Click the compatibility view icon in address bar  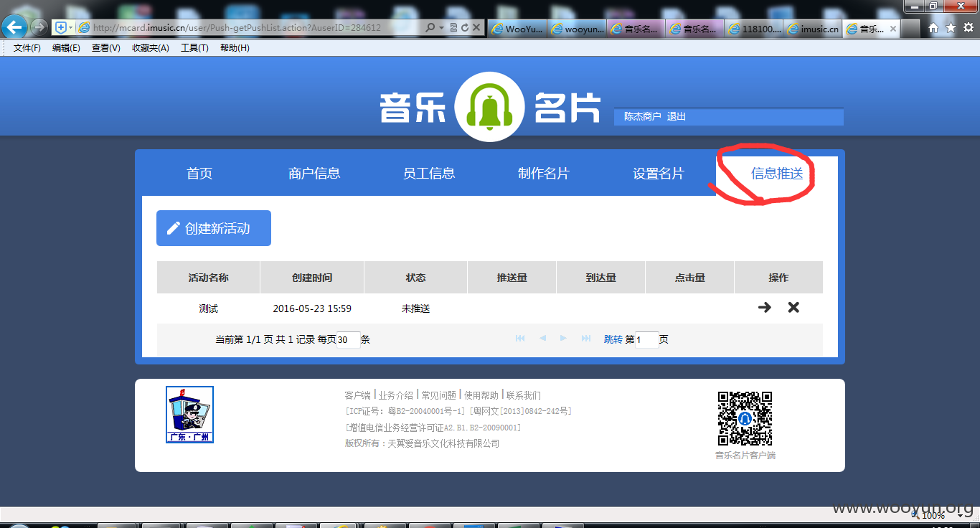click(x=453, y=28)
